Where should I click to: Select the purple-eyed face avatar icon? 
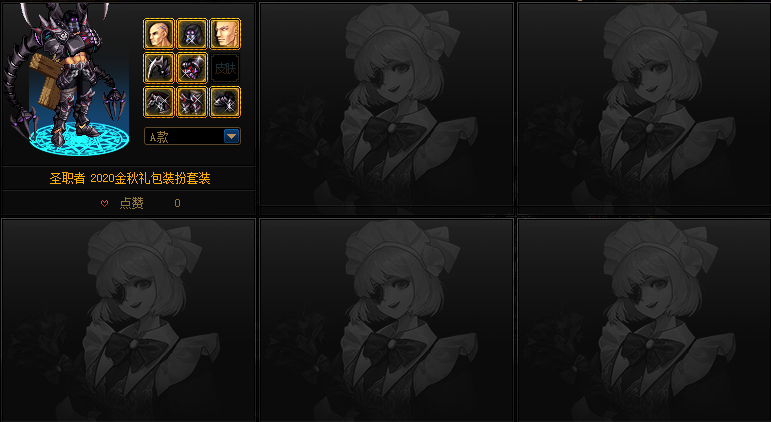[225, 34]
